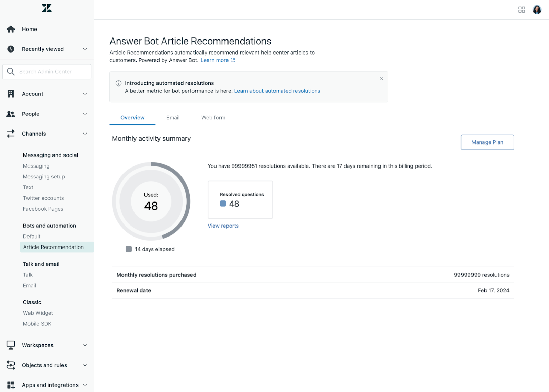Viewport: 549px width, 392px height.
Task: Click the Resolved questions card
Action: [240, 199]
